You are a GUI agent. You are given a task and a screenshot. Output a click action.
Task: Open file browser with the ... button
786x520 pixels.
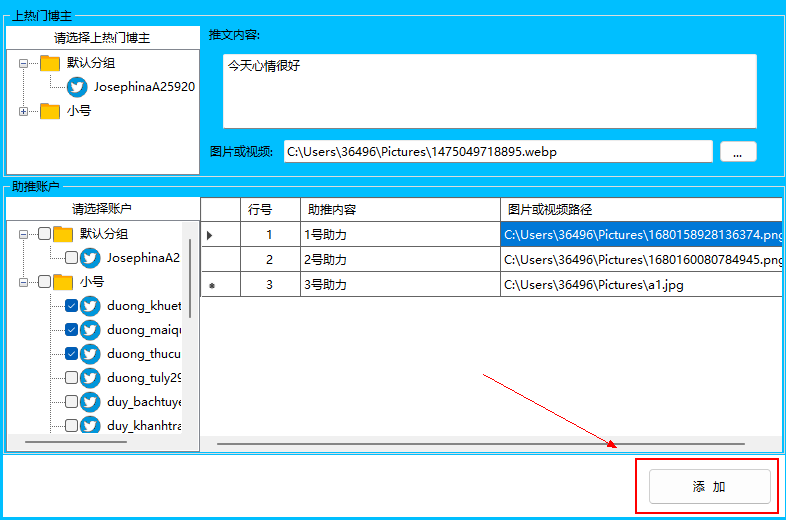point(738,152)
